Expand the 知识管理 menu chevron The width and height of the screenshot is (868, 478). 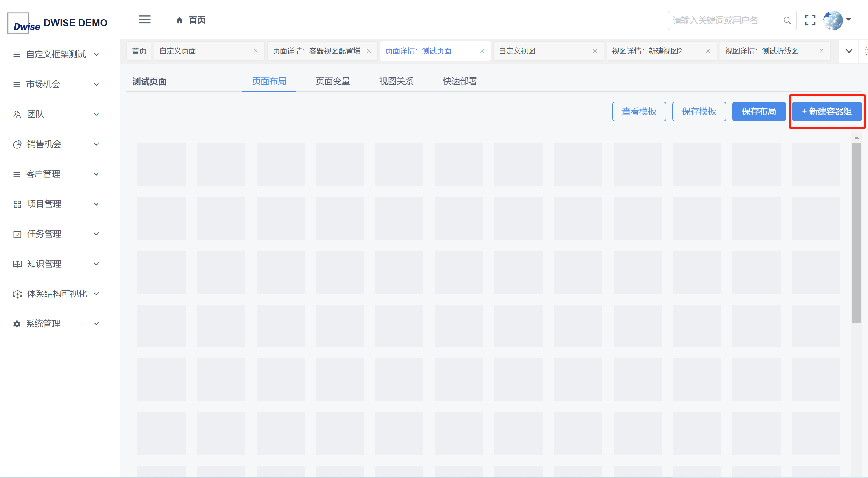coord(96,264)
